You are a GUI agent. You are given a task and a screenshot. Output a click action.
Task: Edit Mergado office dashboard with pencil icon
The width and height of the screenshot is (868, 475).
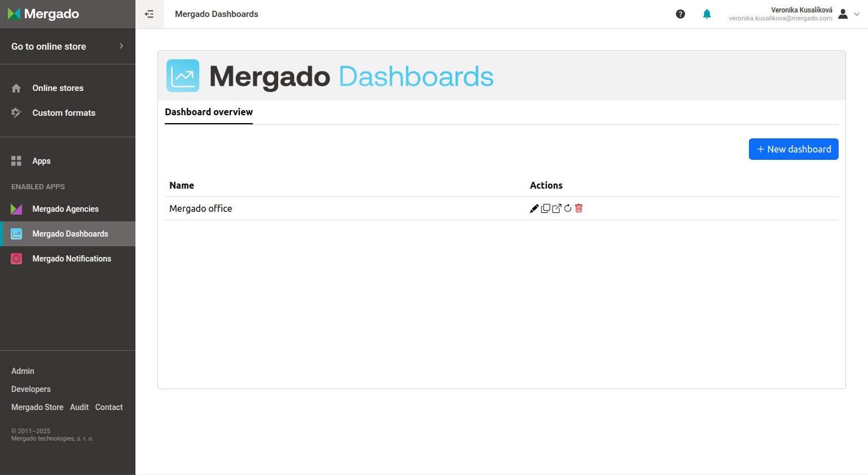[x=534, y=208]
